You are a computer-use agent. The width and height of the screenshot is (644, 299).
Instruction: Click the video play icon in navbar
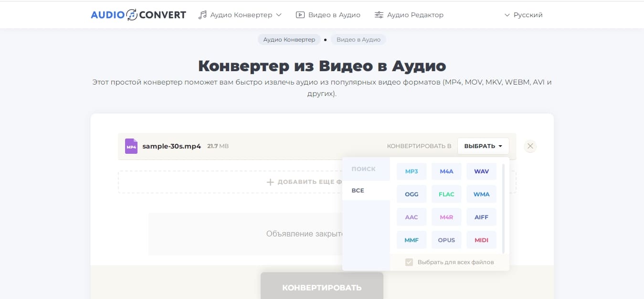(x=300, y=15)
